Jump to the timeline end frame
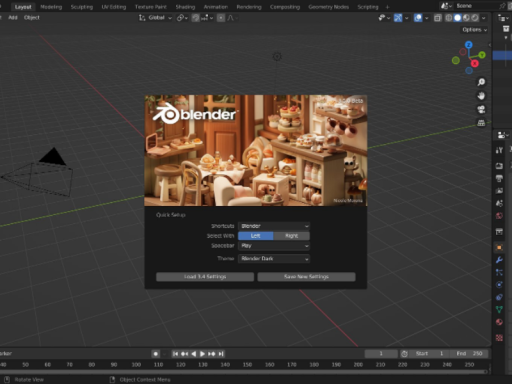This screenshot has height=384, width=512. pos(221,354)
